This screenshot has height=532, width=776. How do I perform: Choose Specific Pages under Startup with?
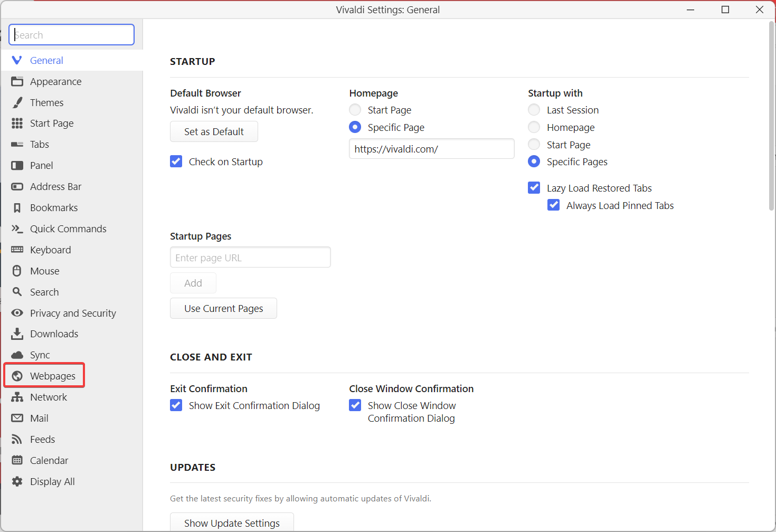[x=534, y=161]
